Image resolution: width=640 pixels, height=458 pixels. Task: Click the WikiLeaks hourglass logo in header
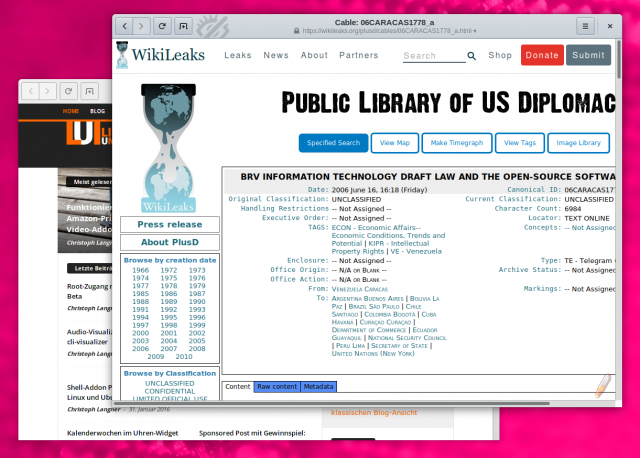[x=122, y=55]
